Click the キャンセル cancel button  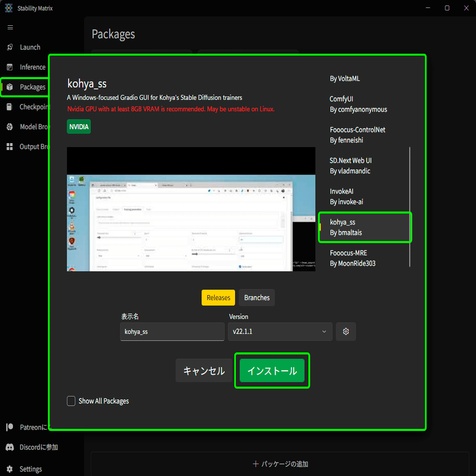coord(204,370)
